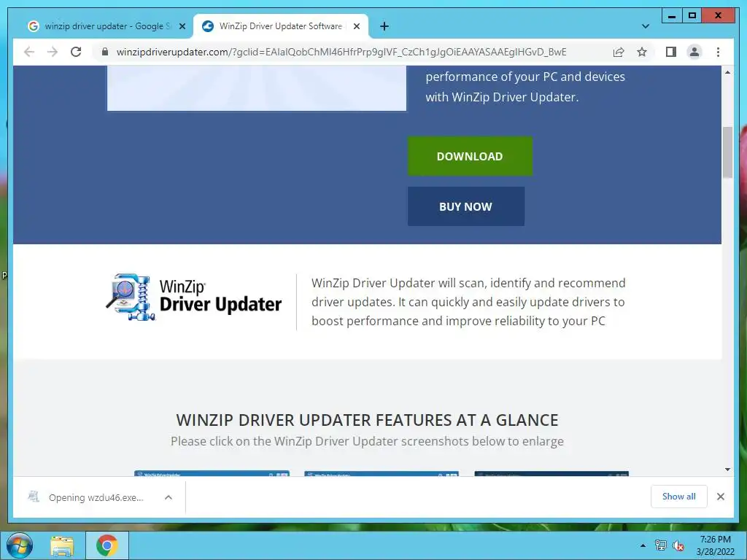Click the forward navigation arrow
Screen dimensions: 747x560
[x=53, y=52]
